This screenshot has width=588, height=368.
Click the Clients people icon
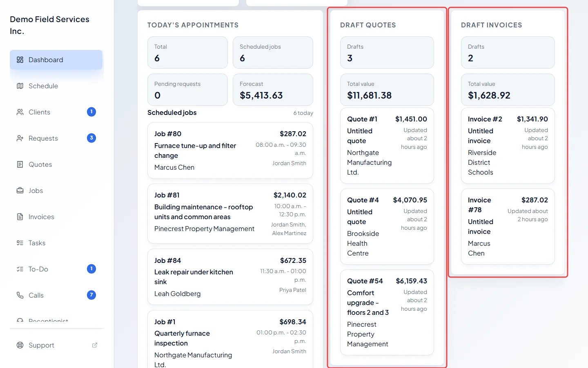[20, 112]
